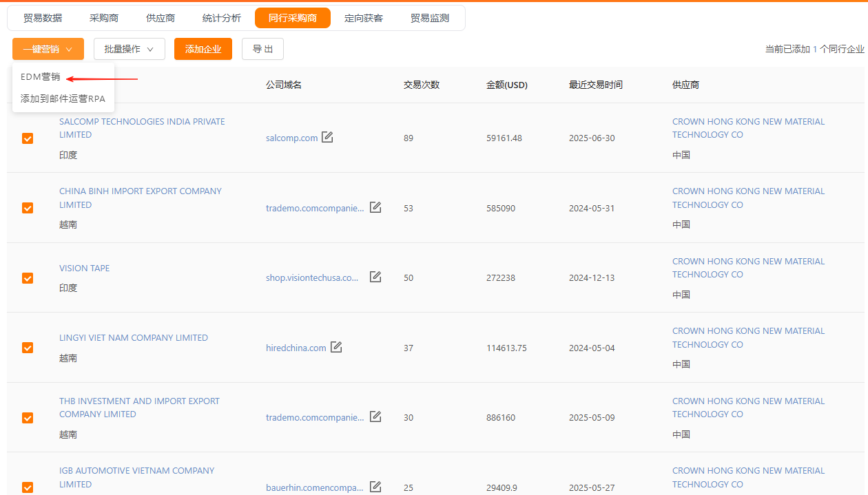Click the amount value 886160
Screen dimensions: 868x495
pyautogui.click(x=501, y=417)
